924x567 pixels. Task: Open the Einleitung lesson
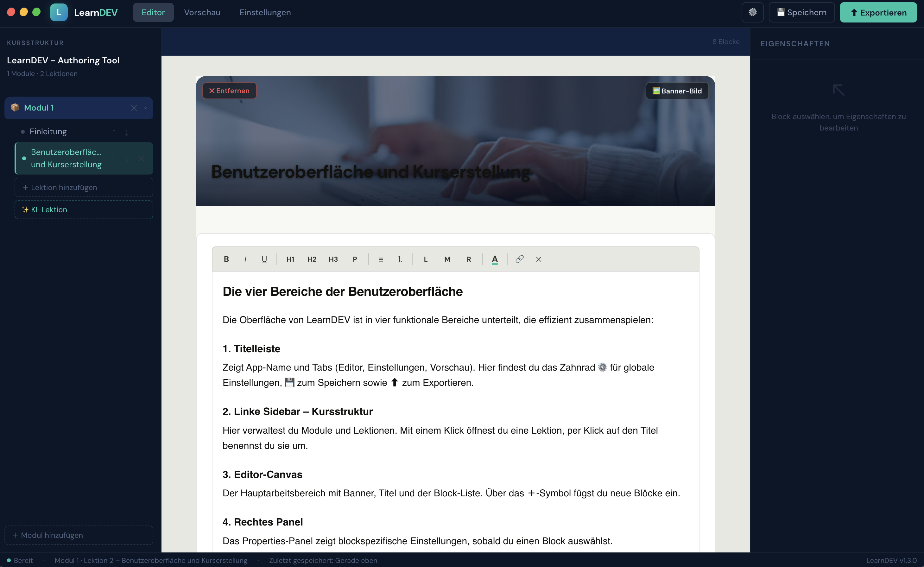[x=48, y=132]
